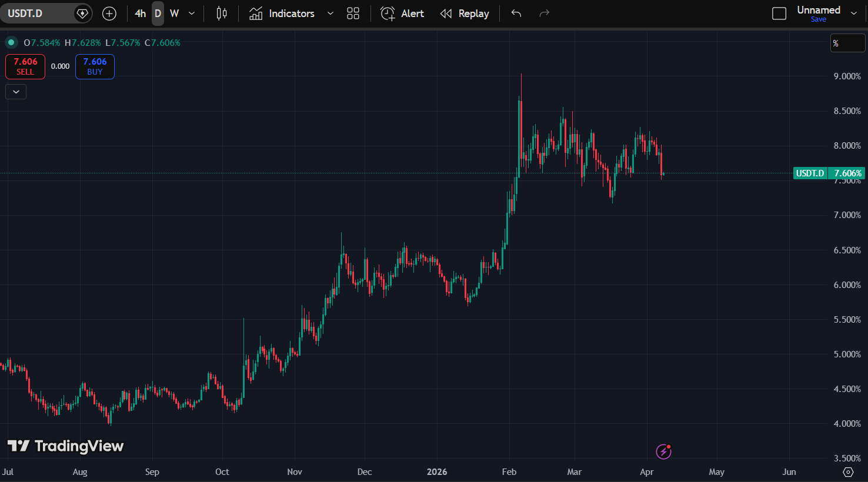Screen dimensions: 868x482
Task: Click the Sep label on the time axis
Action: (x=152, y=472)
